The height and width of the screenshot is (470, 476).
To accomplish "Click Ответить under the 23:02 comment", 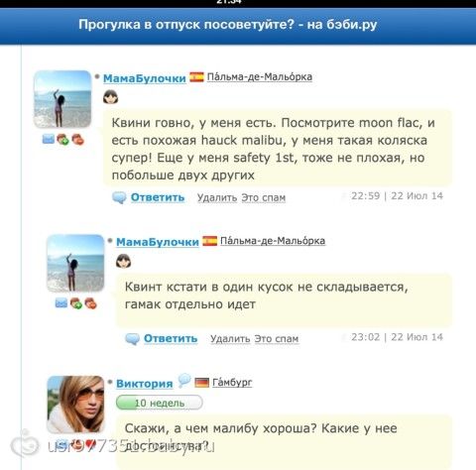I will tap(171, 338).
